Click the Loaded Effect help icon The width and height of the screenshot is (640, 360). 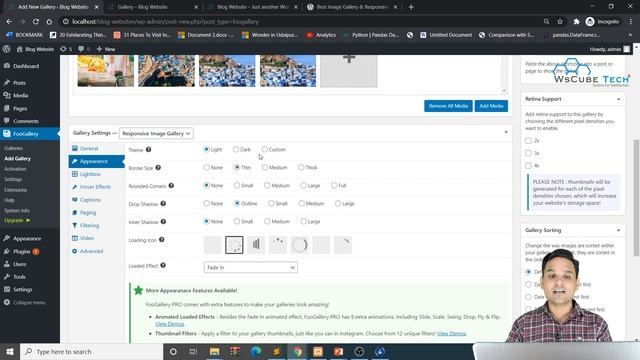coord(163,265)
